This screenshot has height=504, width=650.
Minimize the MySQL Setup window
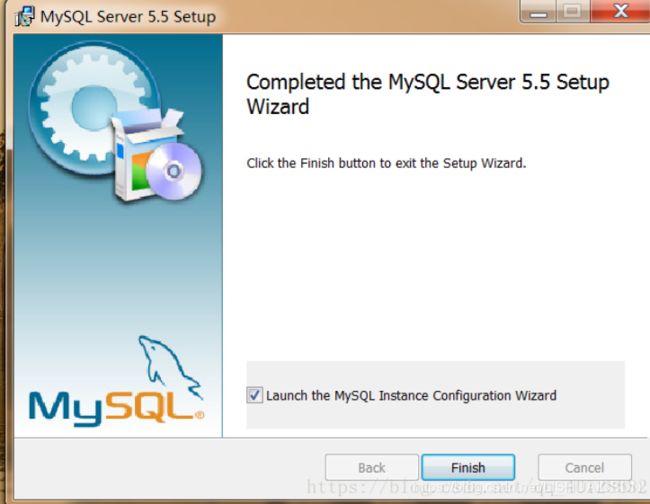[x=538, y=11]
